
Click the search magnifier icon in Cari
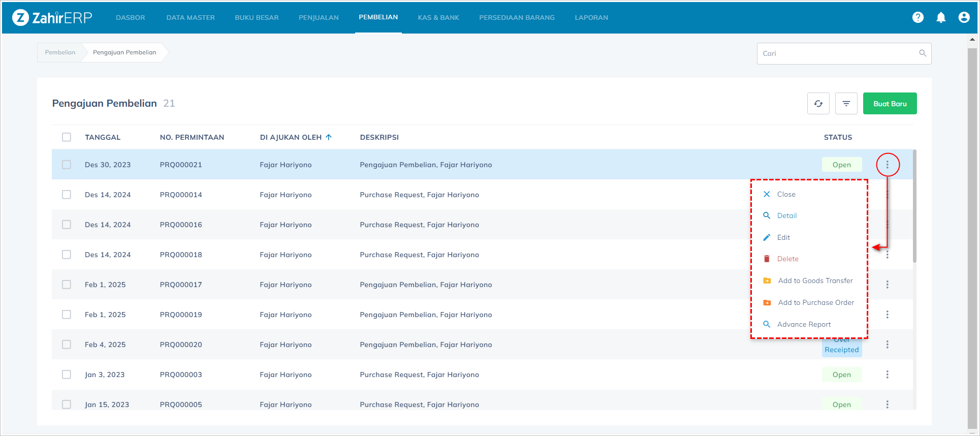click(x=922, y=53)
